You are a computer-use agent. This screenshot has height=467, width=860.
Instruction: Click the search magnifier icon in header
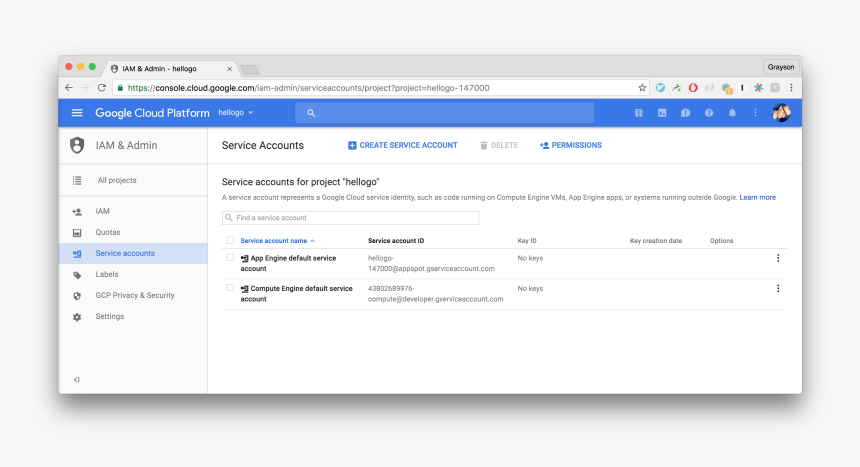click(311, 113)
